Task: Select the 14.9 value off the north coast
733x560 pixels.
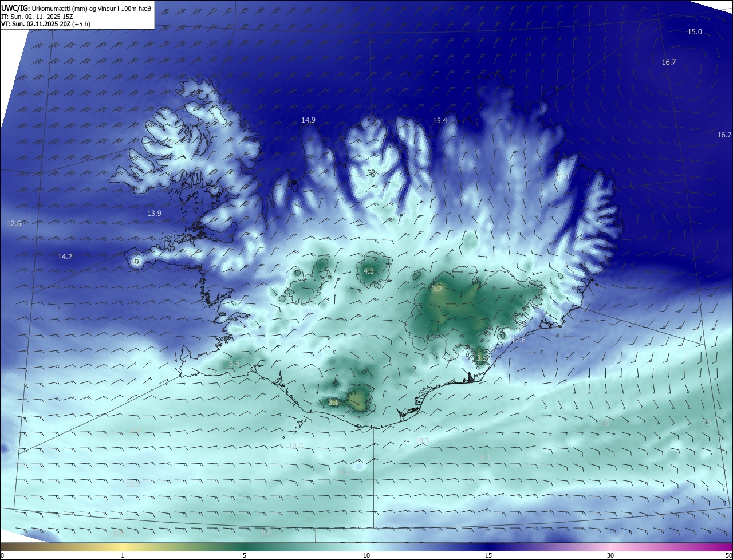Action: (x=308, y=120)
